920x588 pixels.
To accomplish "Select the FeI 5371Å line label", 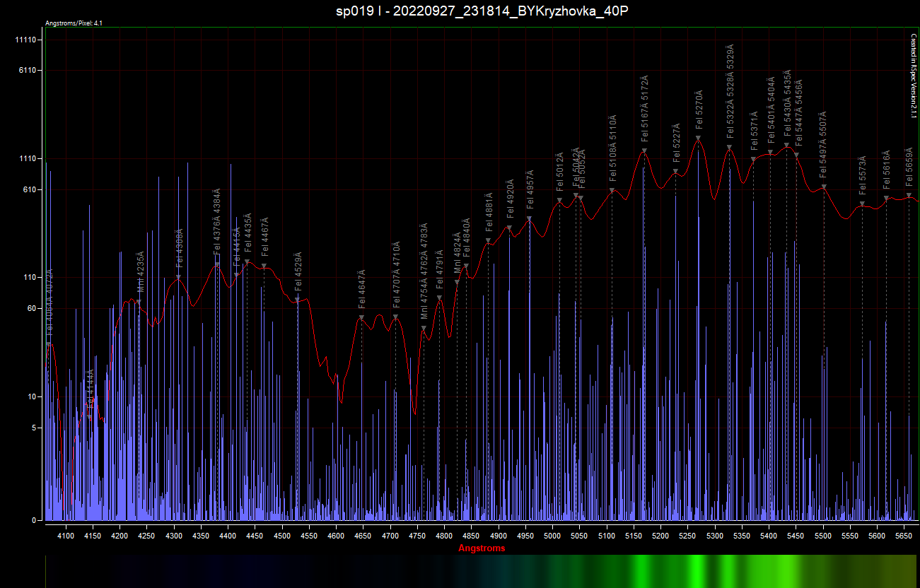I will point(755,132).
